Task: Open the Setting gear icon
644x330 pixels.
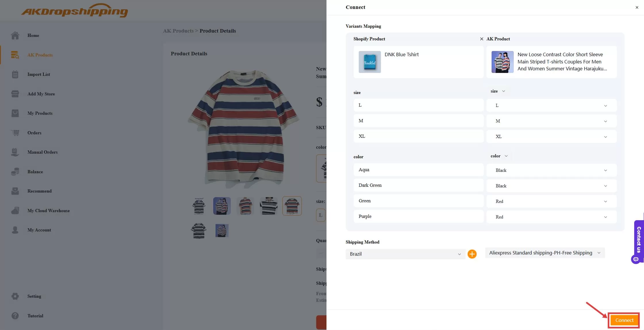Action: click(x=15, y=296)
